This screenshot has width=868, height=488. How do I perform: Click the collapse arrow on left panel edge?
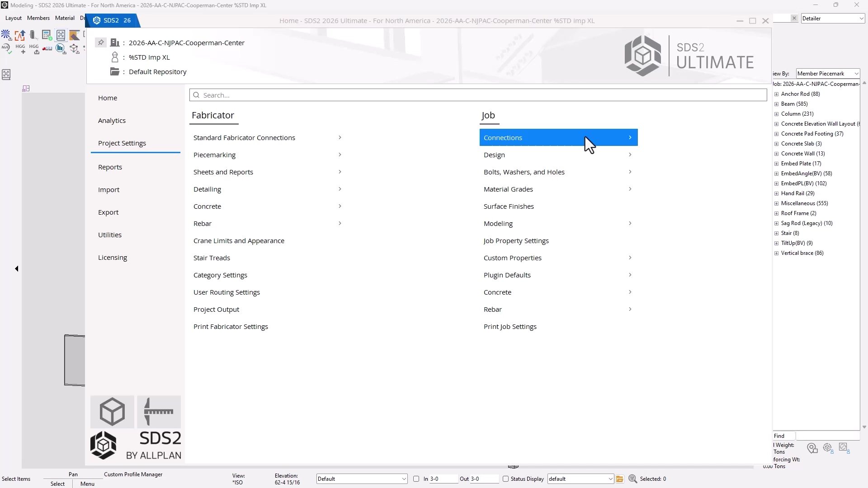(17, 268)
